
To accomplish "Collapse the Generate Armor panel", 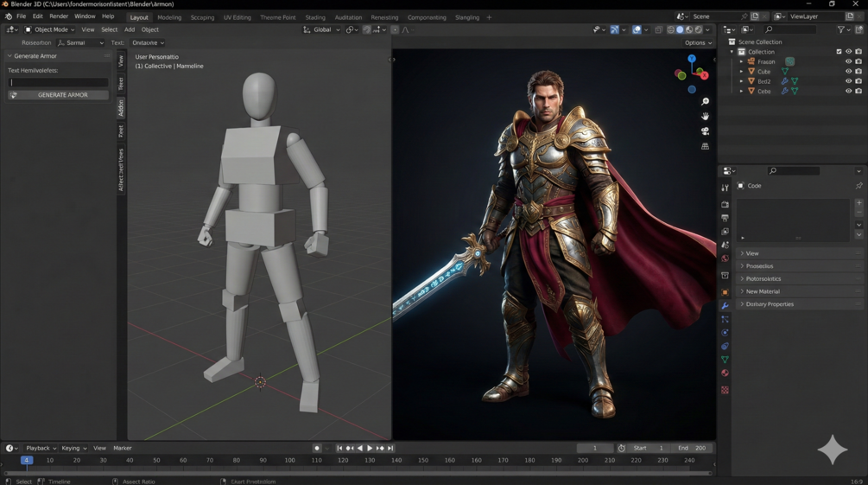I will [10, 56].
